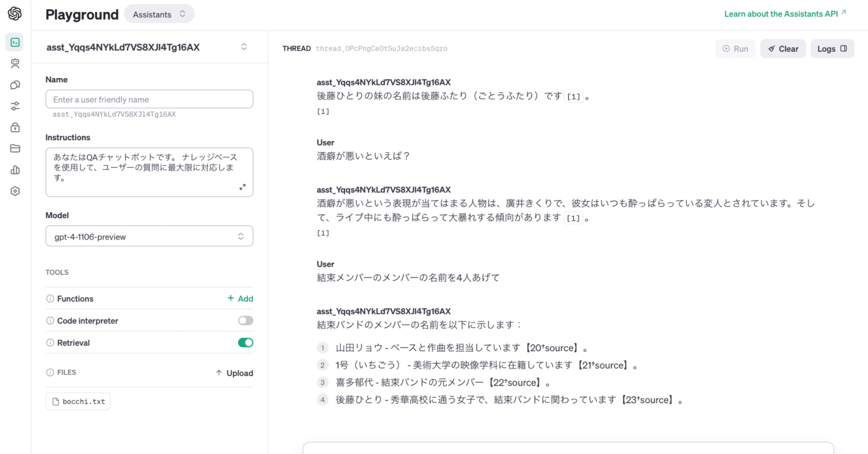The width and height of the screenshot is (868, 454).
Task: View Usage via the bar chart icon
Action: (x=15, y=169)
